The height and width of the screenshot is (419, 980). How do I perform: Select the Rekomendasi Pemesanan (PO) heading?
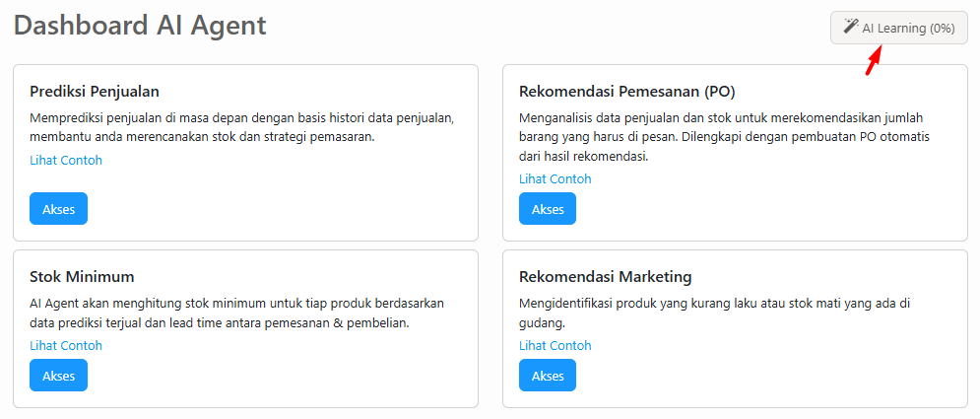tap(626, 92)
